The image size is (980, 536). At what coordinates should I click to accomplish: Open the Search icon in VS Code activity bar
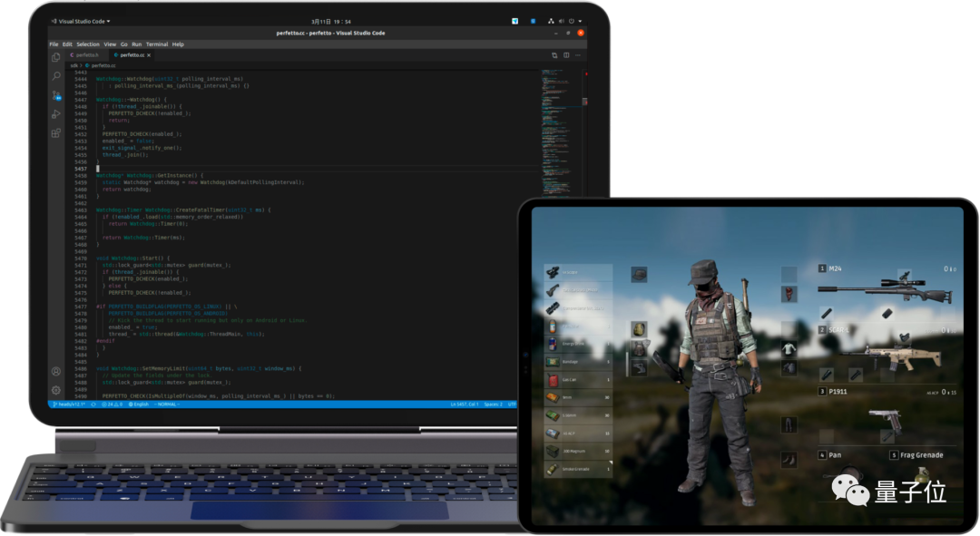pos(55,75)
